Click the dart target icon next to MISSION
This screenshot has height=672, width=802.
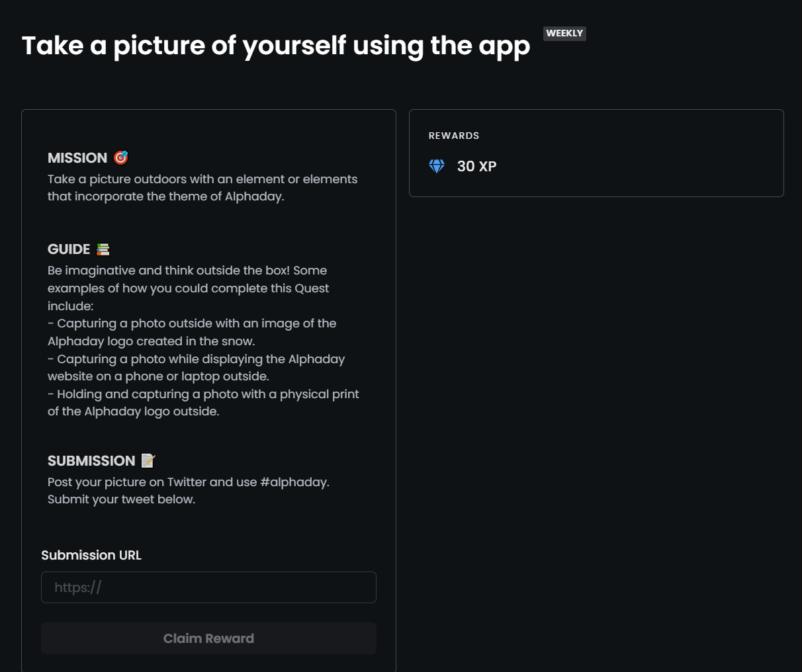(x=120, y=157)
